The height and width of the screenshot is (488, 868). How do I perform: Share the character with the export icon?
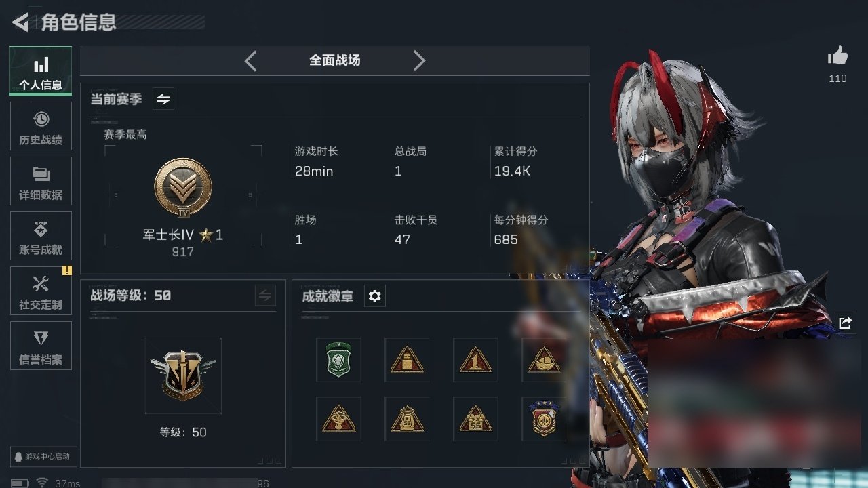[845, 323]
